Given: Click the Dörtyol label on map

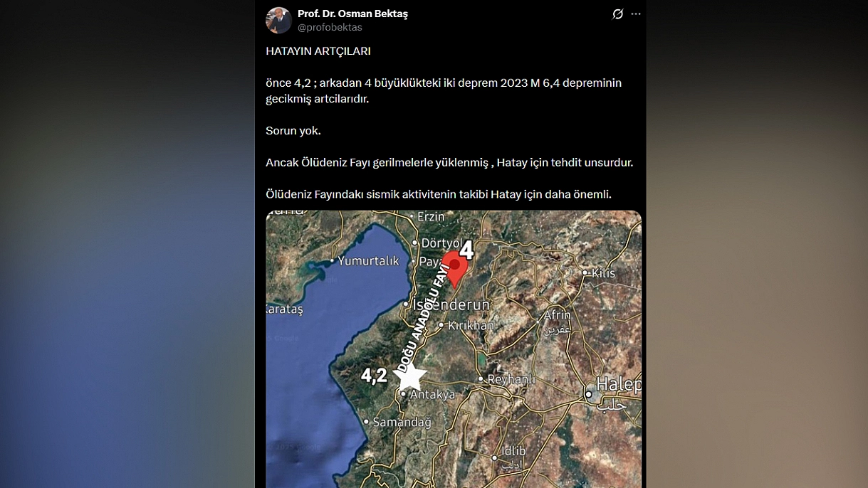Looking at the screenshot, I should click(x=441, y=243).
